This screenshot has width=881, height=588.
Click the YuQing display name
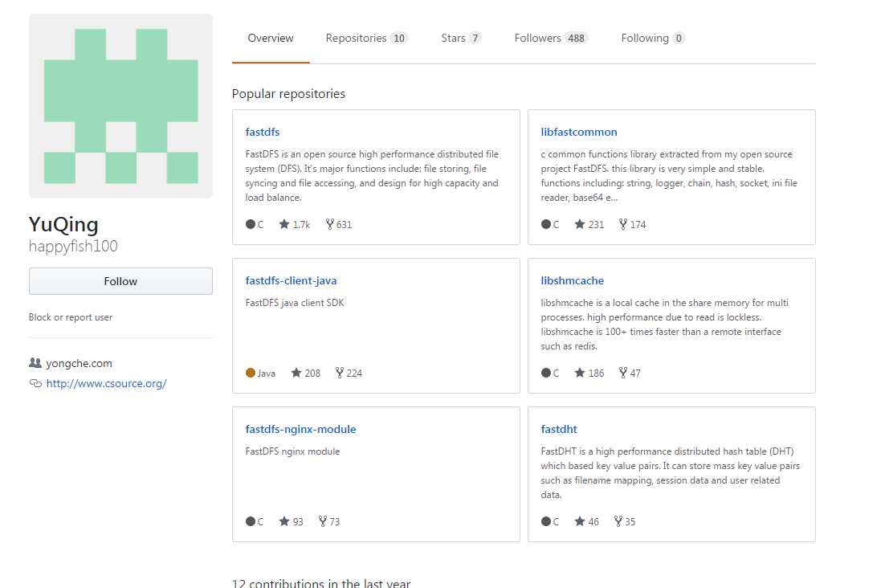click(63, 224)
